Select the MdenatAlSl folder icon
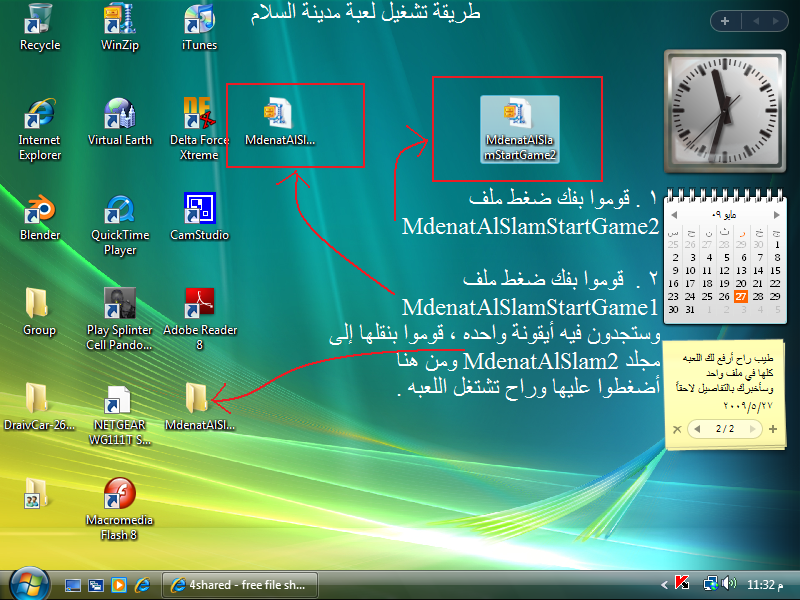This screenshot has width=800, height=600. coord(199,407)
